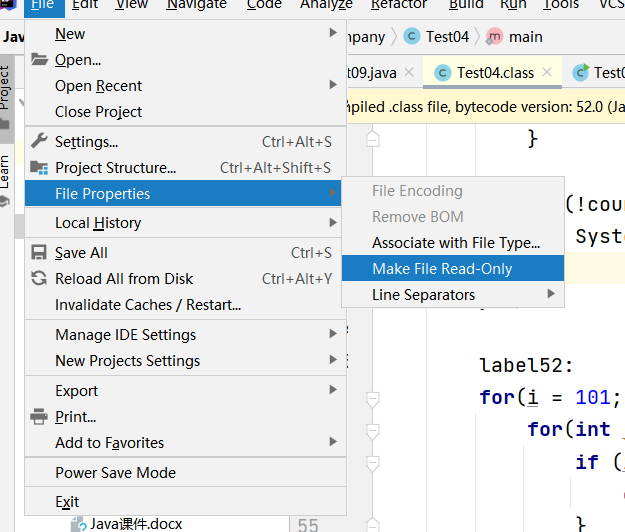The width and height of the screenshot is (625, 532).
Task: Collapse the code fold marker beside closing brace
Action: (x=373, y=139)
